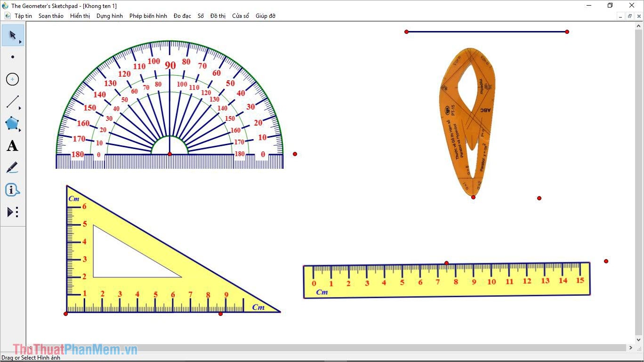This screenshot has width=644, height=362.
Task: Click the right endpoint of the segment
Action: click(567, 32)
